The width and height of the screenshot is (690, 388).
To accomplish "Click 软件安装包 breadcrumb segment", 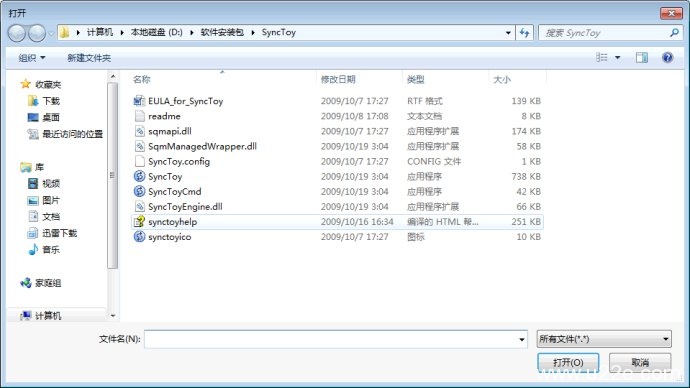I will point(222,32).
